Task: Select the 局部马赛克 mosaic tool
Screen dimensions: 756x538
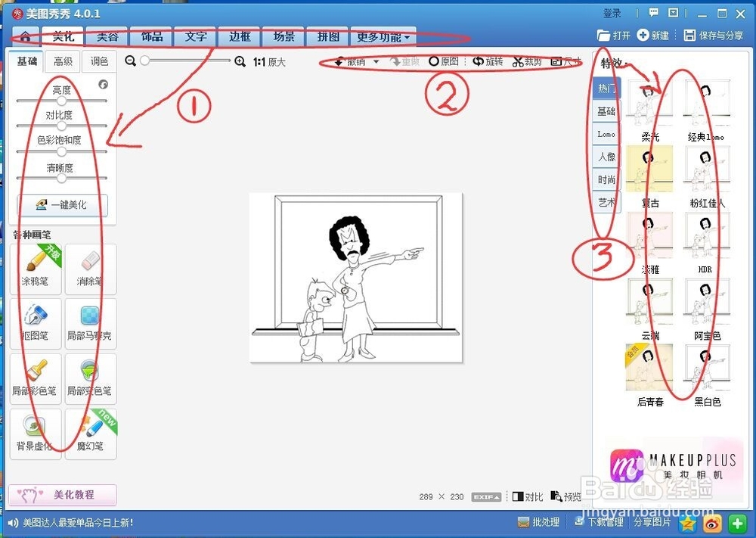Action: [90, 323]
